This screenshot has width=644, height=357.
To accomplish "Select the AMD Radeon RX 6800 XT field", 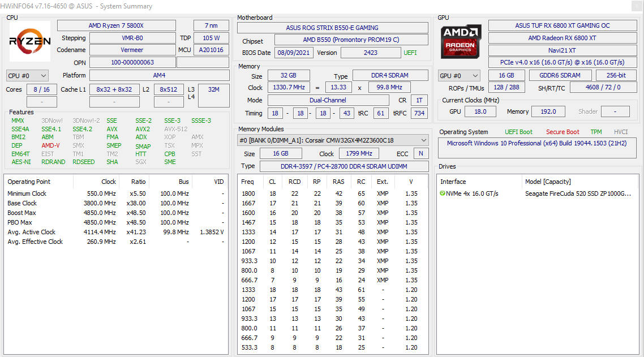I will click(x=563, y=38).
